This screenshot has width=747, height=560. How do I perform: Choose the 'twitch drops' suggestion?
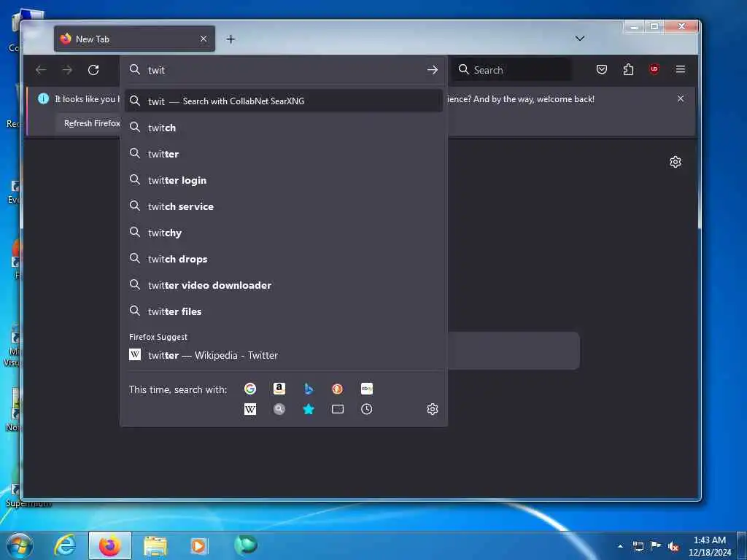click(x=284, y=259)
